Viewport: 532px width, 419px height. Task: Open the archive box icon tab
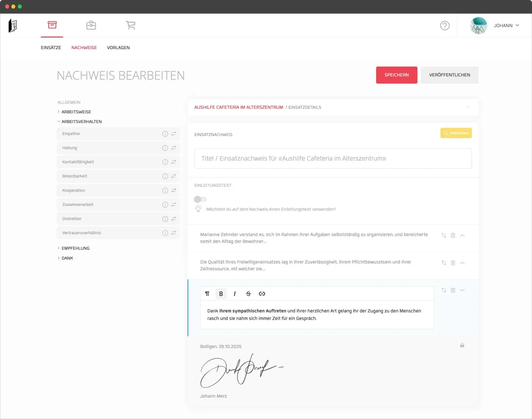[x=52, y=25]
